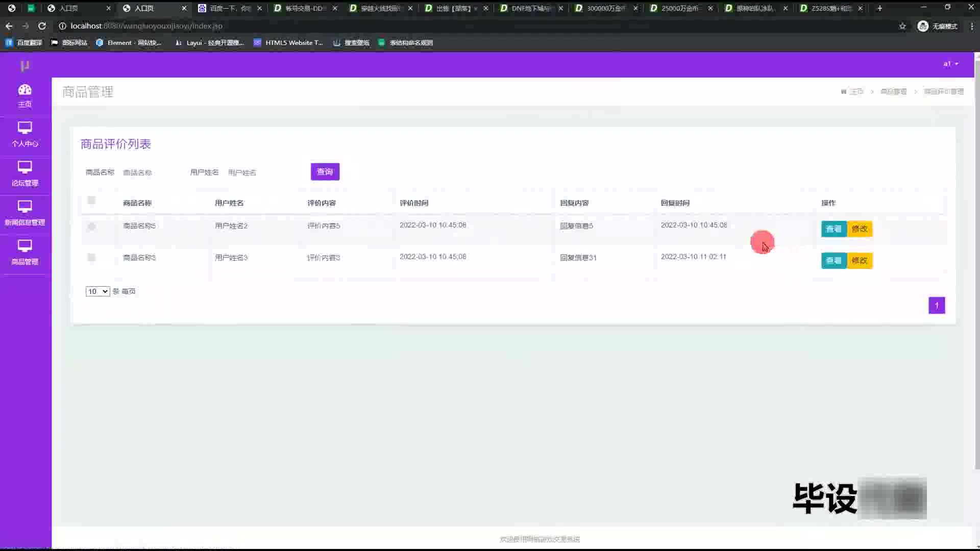Click cell 用户姓名2

click(231, 226)
